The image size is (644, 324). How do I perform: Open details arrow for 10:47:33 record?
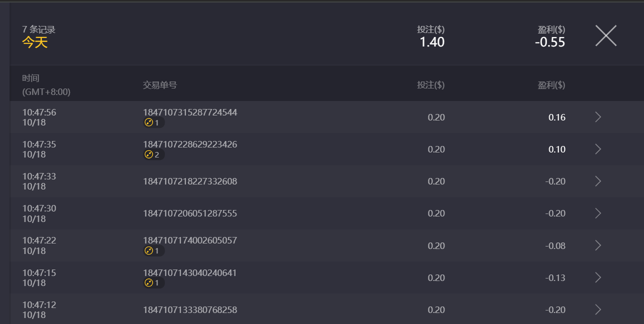pyautogui.click(x=598, y=181)
